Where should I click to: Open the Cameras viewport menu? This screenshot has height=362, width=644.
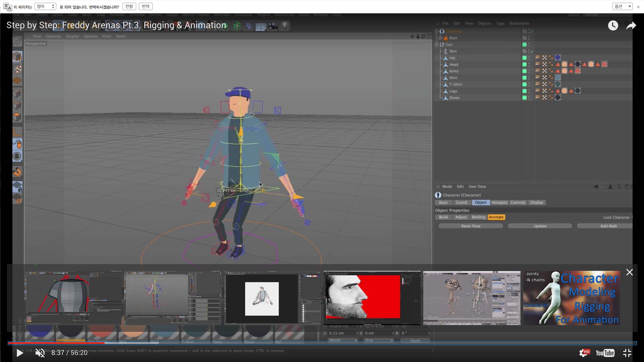53,36
